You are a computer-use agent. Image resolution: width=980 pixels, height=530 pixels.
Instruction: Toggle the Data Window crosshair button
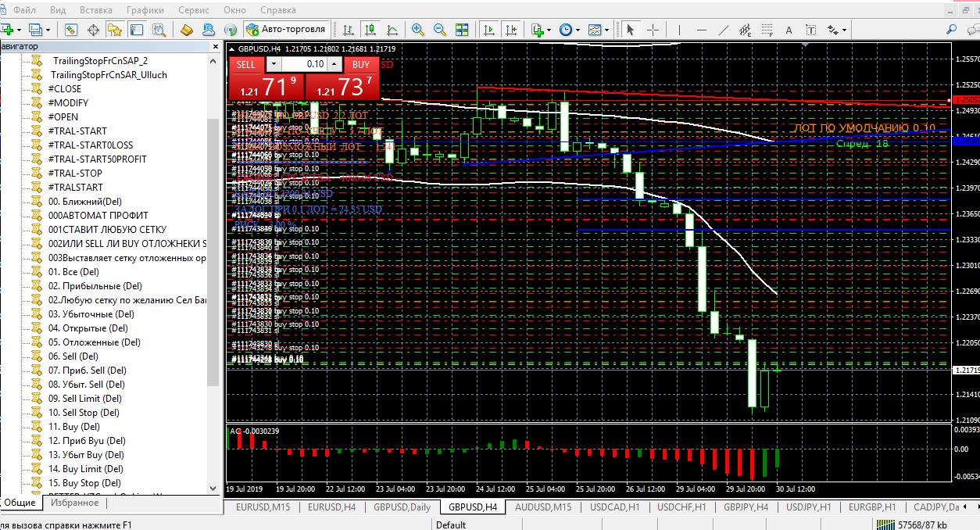[93, 30]
